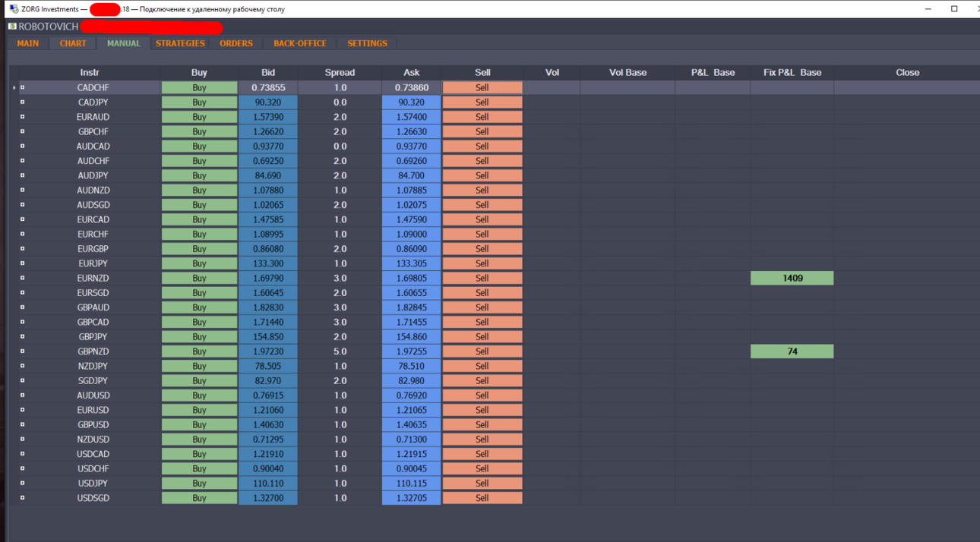The height and width of the screenshot is (542, 980).
Task: Go to the ORDERS tab
Action: 236,43
